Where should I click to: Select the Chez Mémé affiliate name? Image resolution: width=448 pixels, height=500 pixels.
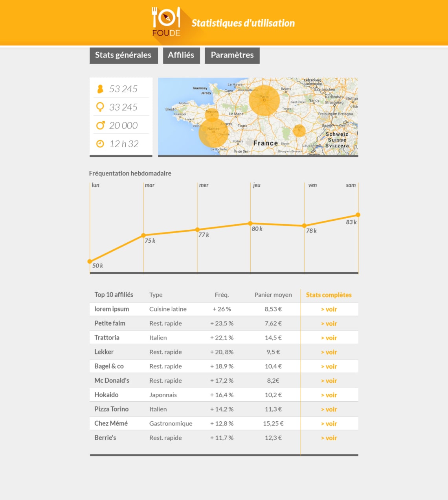111,423
